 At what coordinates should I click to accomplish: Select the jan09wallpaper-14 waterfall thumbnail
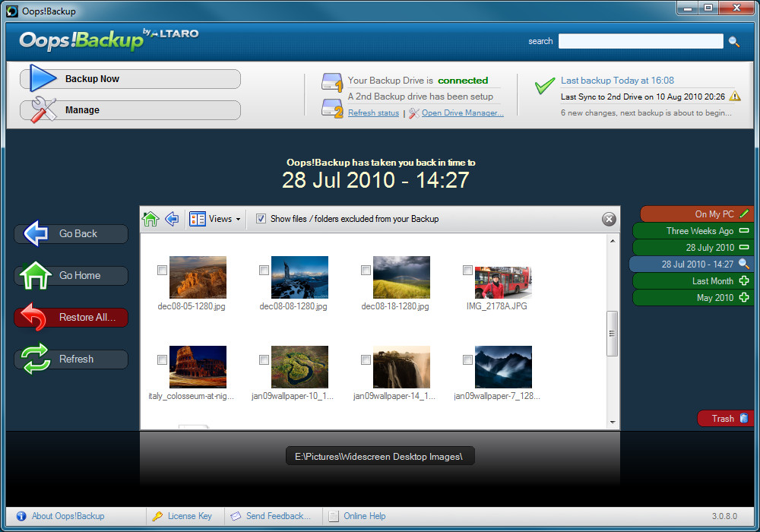tap(401, 367)
